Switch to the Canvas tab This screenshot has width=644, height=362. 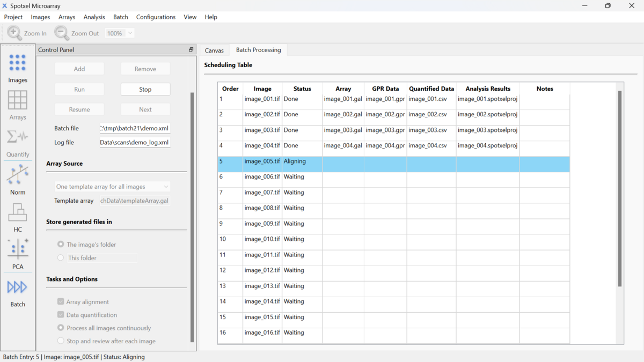214,50
